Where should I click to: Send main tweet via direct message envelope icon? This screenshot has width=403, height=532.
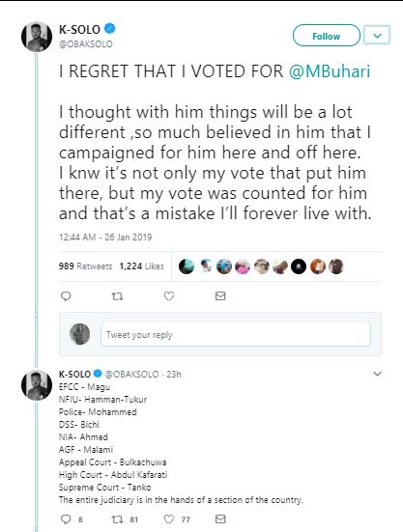pyautogui.click(x=220, y=295)
